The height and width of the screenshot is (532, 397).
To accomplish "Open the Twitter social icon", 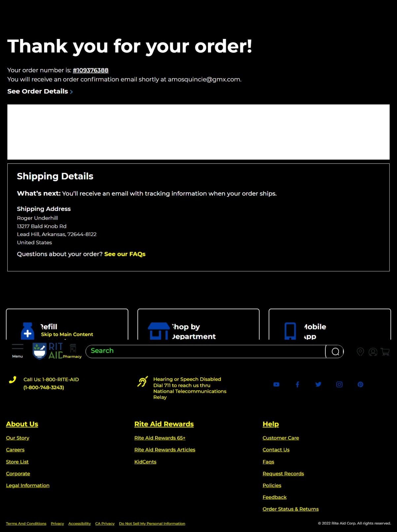I will point(318,384).
